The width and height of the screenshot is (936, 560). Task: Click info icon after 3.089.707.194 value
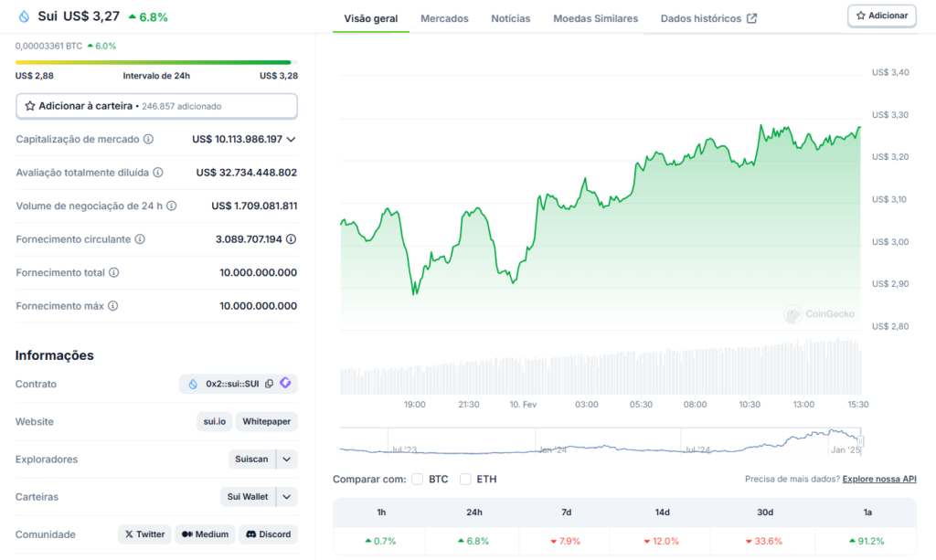pos(291,239)
